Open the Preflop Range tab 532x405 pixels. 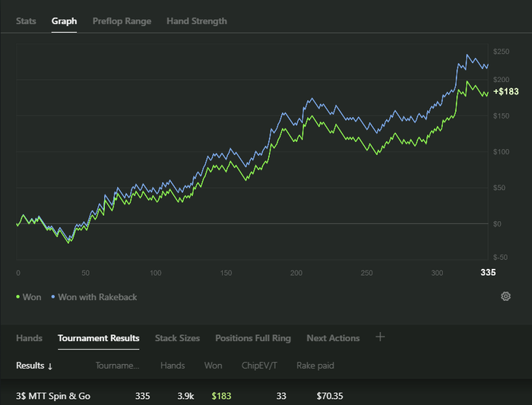pyautogui.click(x=122, y=21)
